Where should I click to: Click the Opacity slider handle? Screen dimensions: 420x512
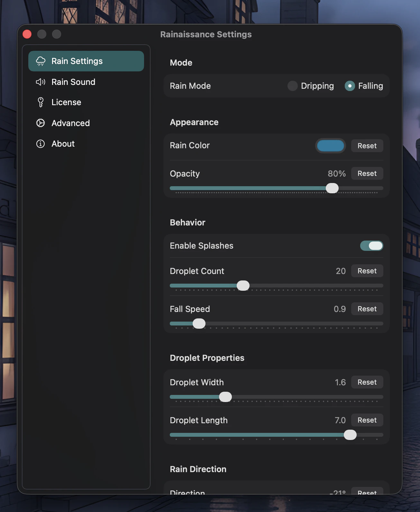pos(332,188)
